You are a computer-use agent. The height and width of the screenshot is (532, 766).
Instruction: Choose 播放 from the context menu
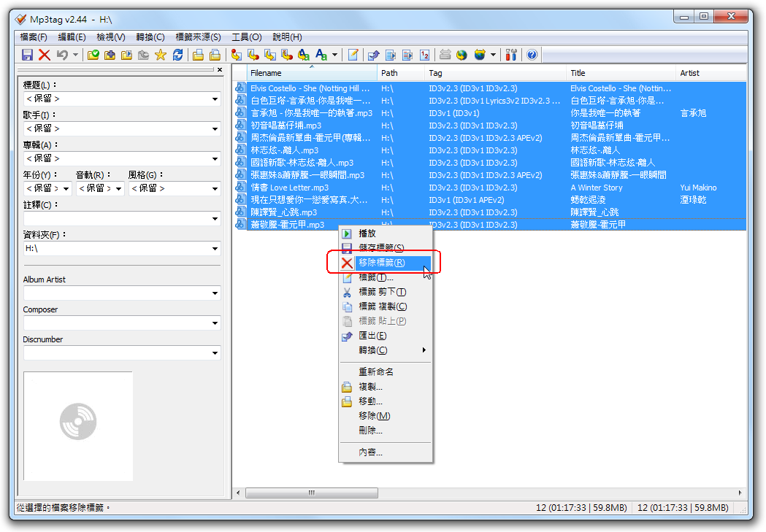click(386, 234)
